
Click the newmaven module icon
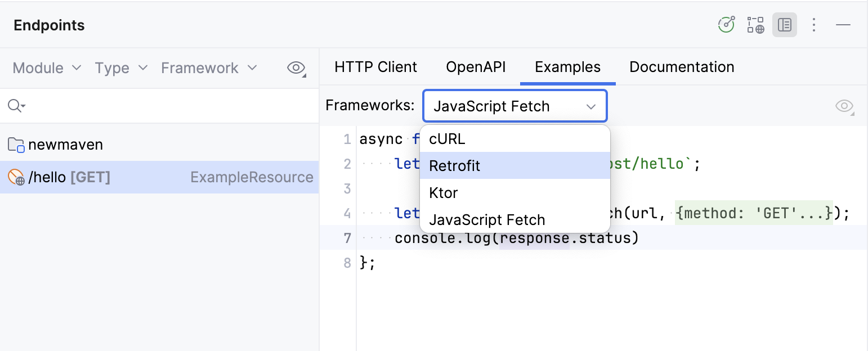click(16, 145)
